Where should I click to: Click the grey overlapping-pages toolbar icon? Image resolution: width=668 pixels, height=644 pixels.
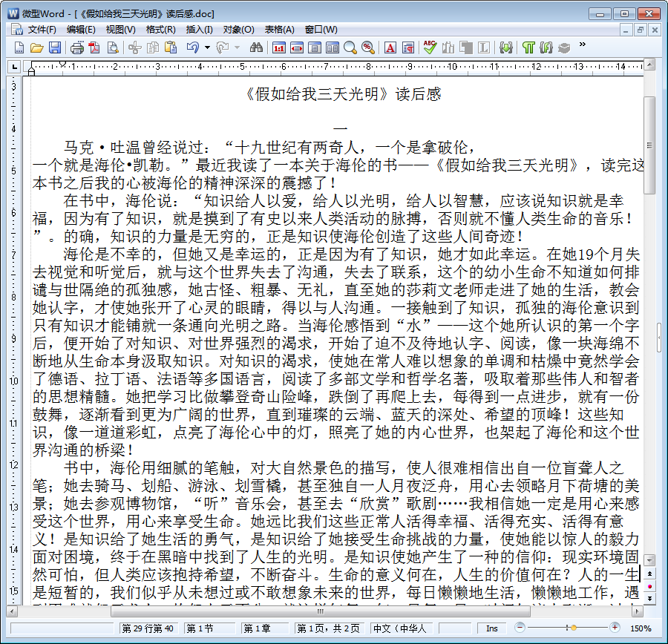click(466, 47)
